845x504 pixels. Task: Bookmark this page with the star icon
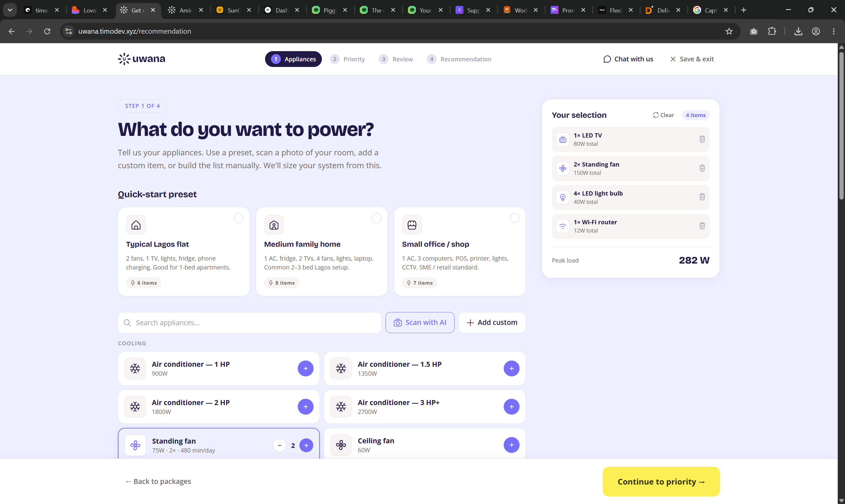pos(729,31)
